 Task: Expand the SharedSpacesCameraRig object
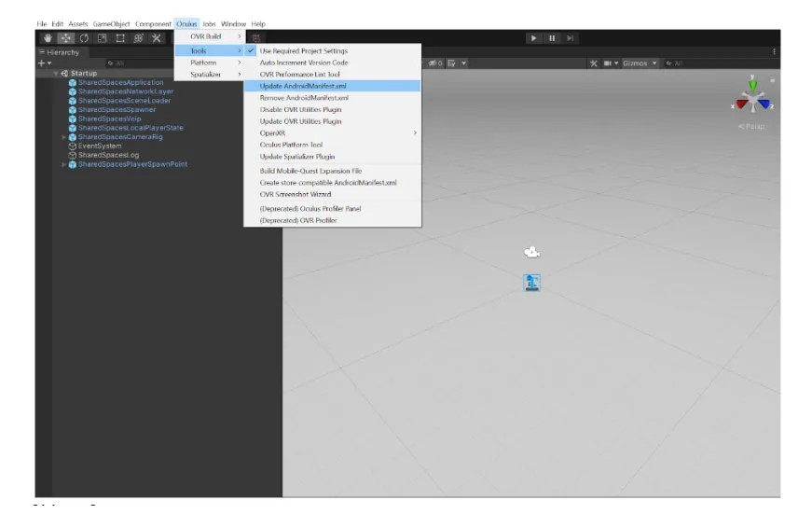[x=63, y=137]
